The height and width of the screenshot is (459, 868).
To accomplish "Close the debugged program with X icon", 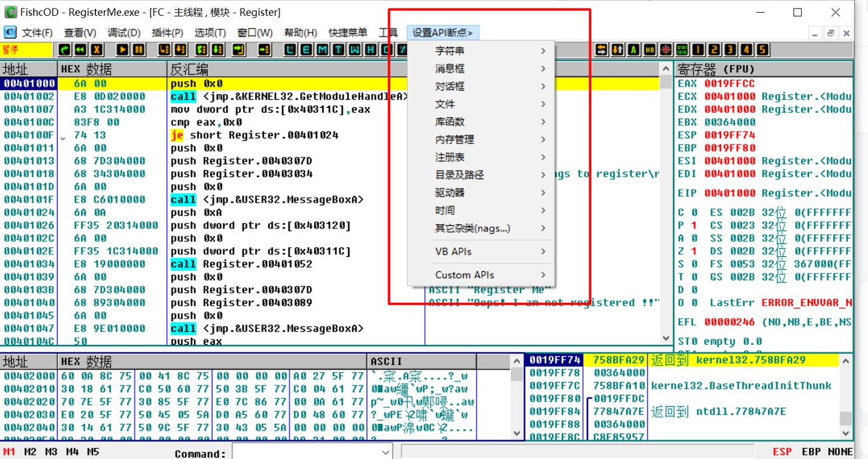I will (96, 50).
